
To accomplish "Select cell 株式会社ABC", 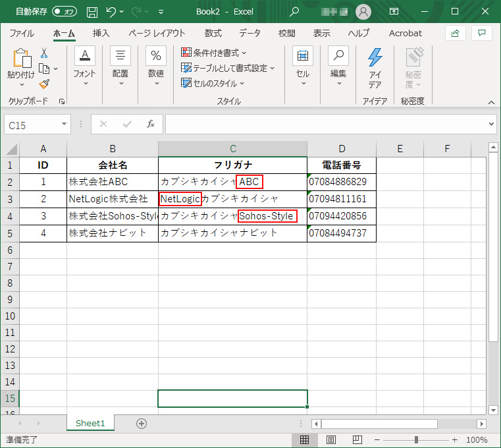I will tap(113, 182).
